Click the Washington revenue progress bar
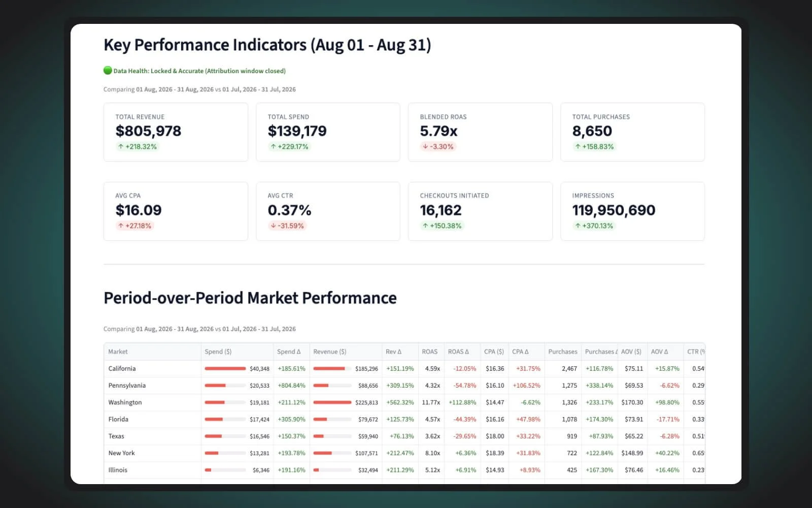 click(x=332, y=402)
